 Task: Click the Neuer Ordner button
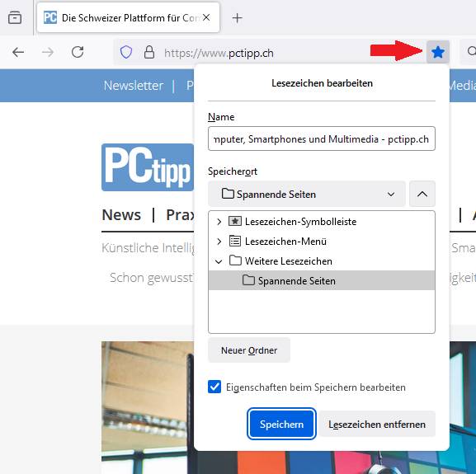click(x=249, y=350)
